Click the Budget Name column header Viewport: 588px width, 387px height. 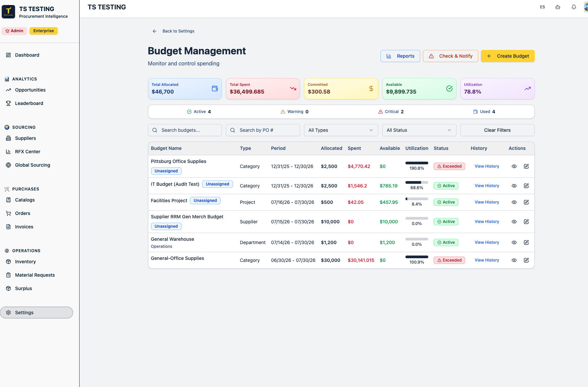(166, 148)
